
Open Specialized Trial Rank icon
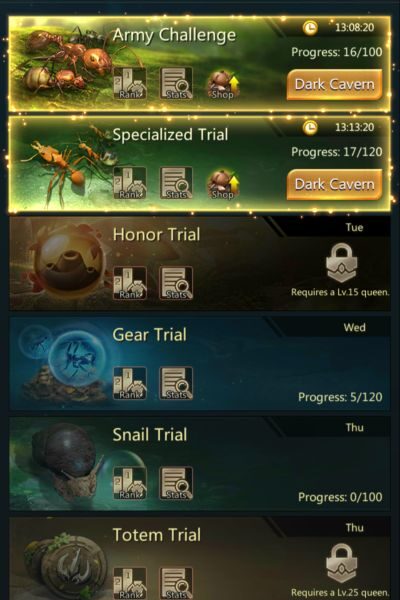tap(130, 183)
